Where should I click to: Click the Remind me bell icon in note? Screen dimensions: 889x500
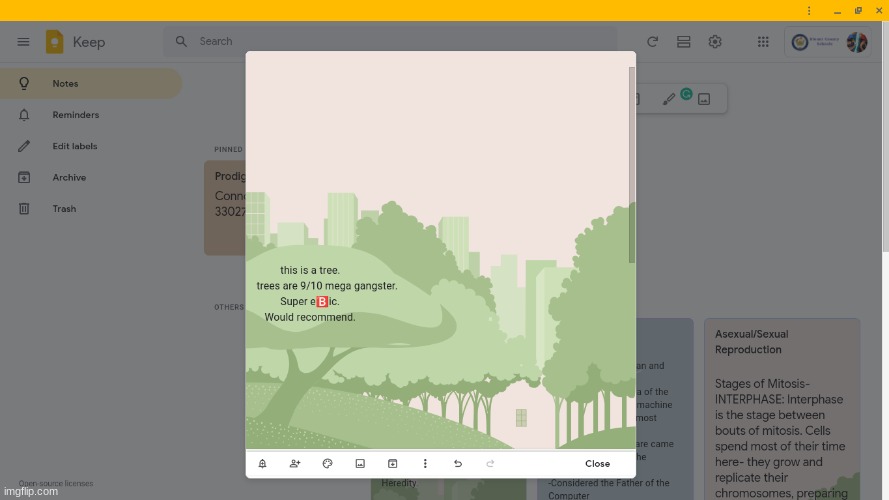263,464
